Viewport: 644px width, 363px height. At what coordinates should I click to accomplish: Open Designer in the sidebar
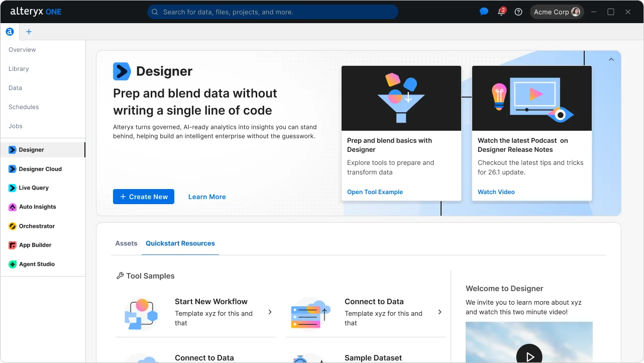tap(43, 150)
